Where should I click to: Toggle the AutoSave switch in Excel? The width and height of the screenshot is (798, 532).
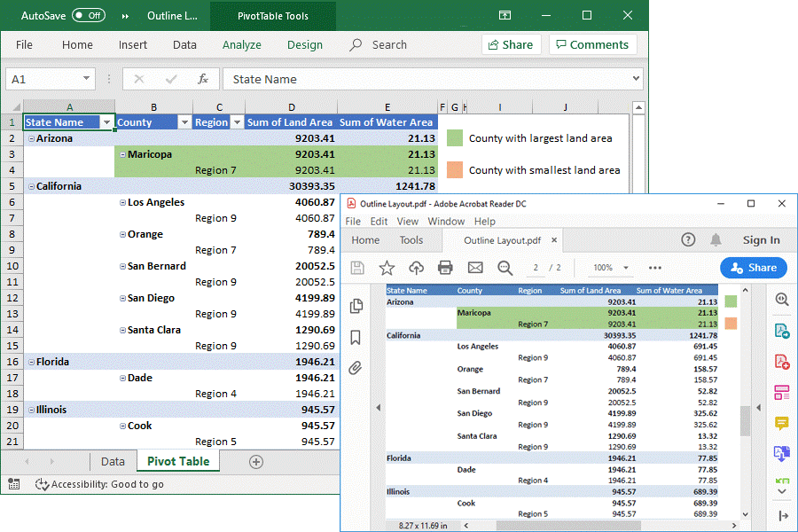pos(88,16)
